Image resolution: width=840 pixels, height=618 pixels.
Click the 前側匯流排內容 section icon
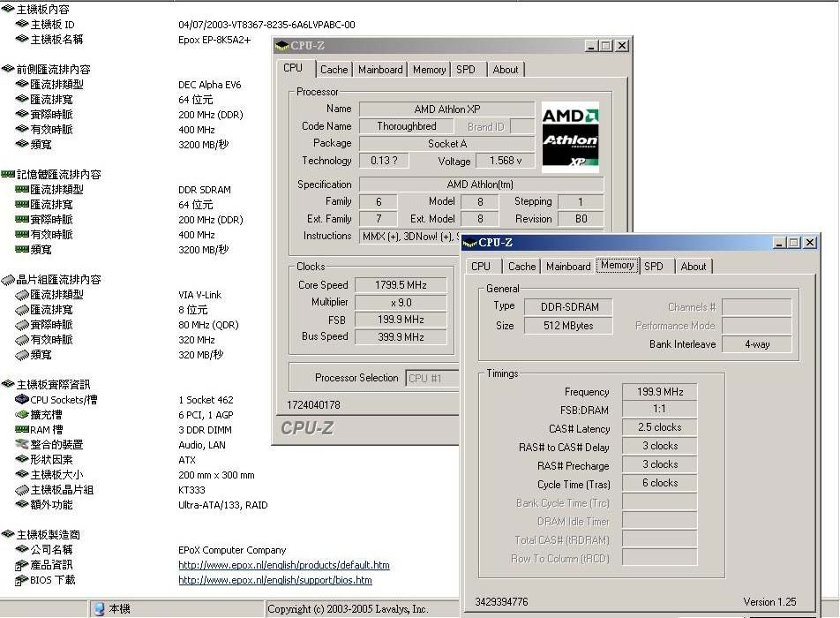coord(7,69)
